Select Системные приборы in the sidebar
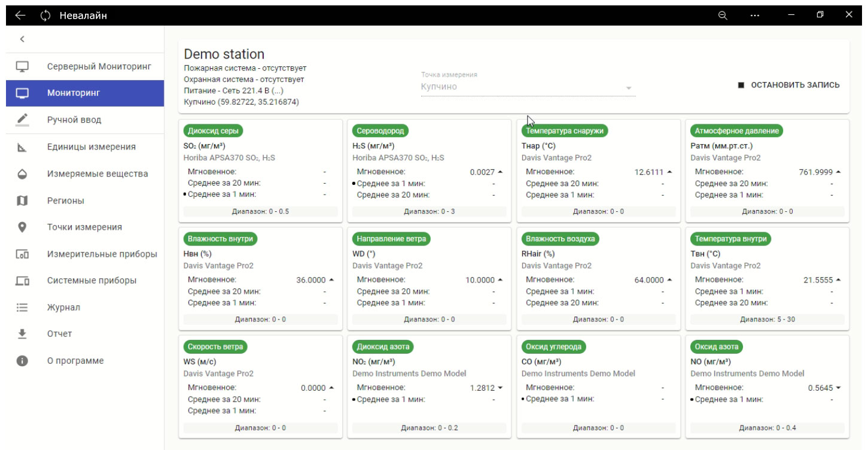868x450 pixels. [x=92, y=281]
